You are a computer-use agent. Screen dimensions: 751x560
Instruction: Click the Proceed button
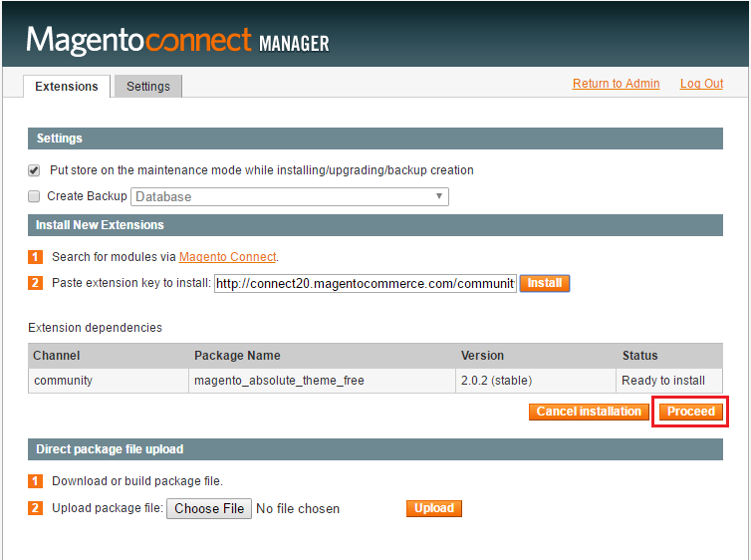[691, 412]
